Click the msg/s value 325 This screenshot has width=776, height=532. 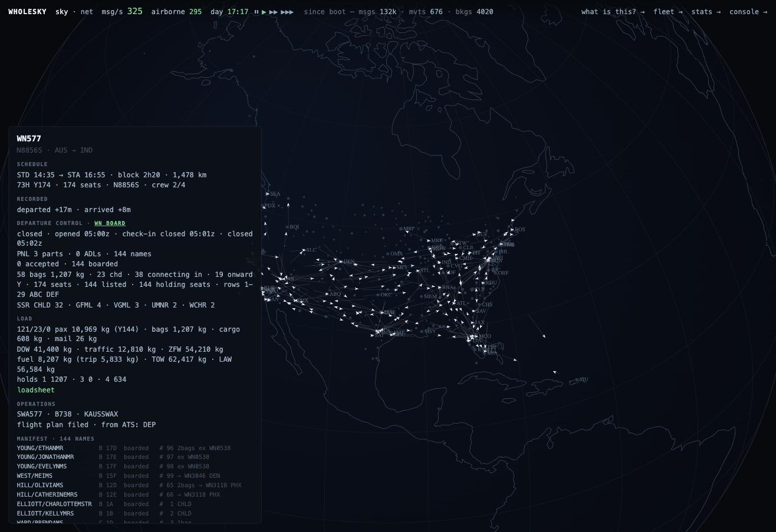click(x=134, y=11)
